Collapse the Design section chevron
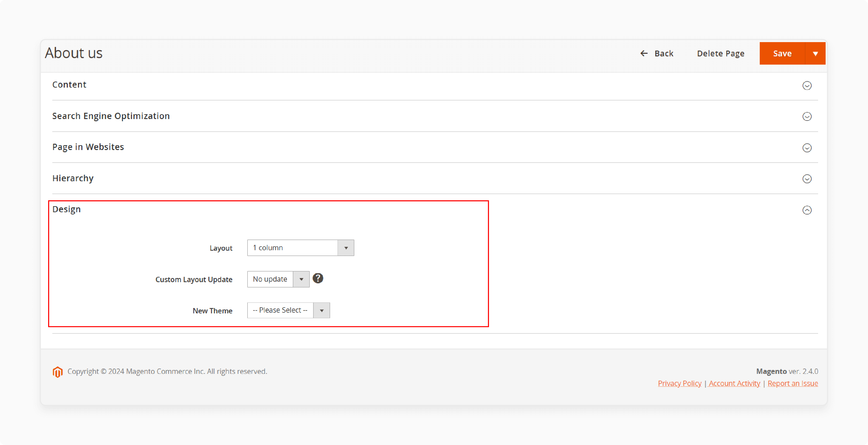 [x=807, y=210]
